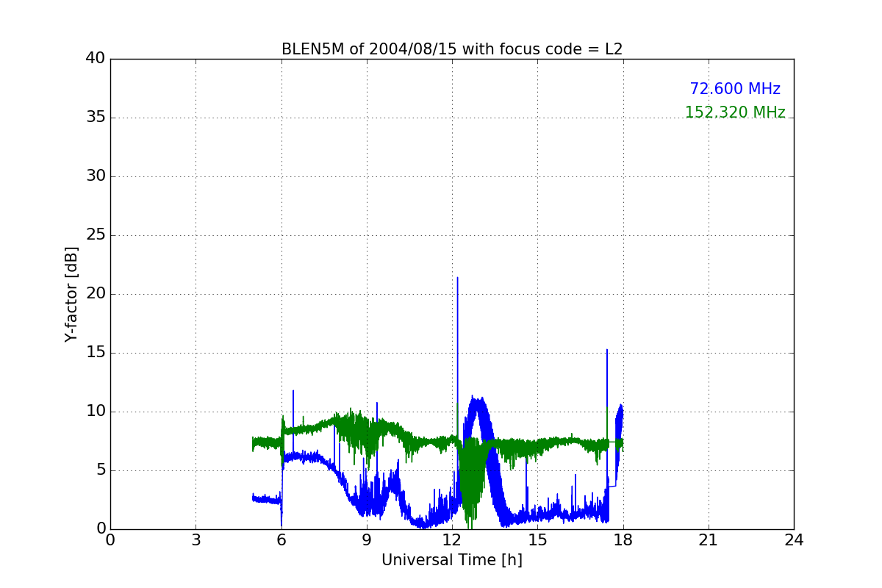Click the blue spike peak near 17.5h

(607, 350)
